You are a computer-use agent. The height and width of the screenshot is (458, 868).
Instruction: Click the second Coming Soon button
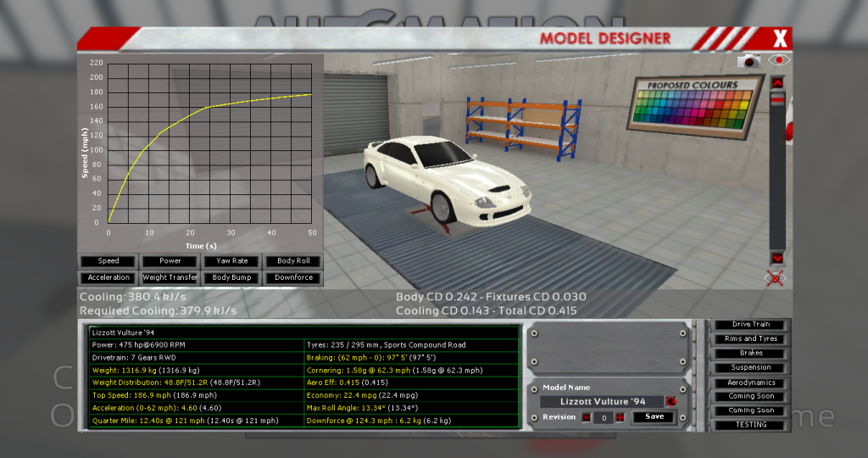coord(751,411)
